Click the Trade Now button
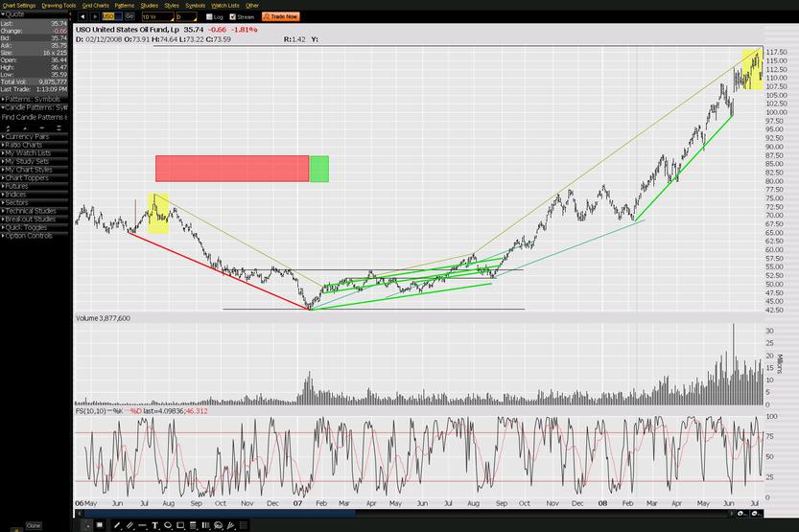 coord(283,16)
